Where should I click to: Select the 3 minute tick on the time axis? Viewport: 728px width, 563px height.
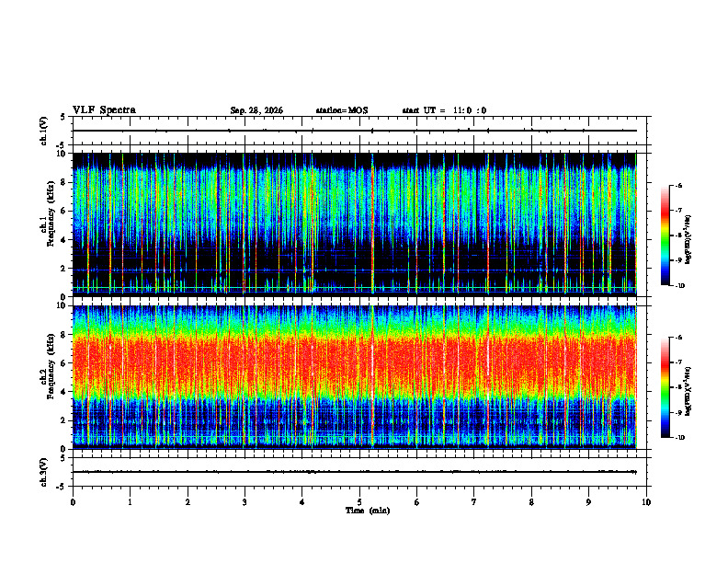[x=245, y=502]
